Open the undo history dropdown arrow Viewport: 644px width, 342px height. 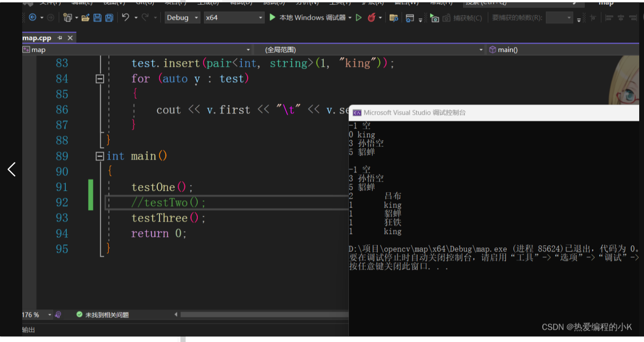tap(136, 18)
